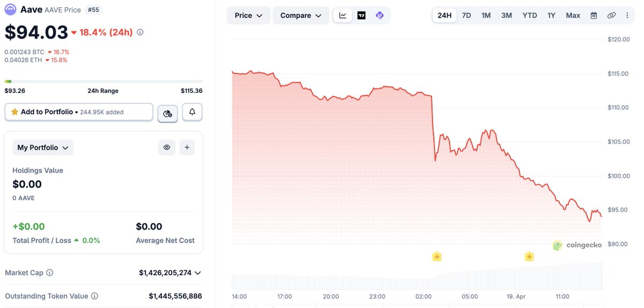Toggle holdings visibility eye icon

point(167,148)
